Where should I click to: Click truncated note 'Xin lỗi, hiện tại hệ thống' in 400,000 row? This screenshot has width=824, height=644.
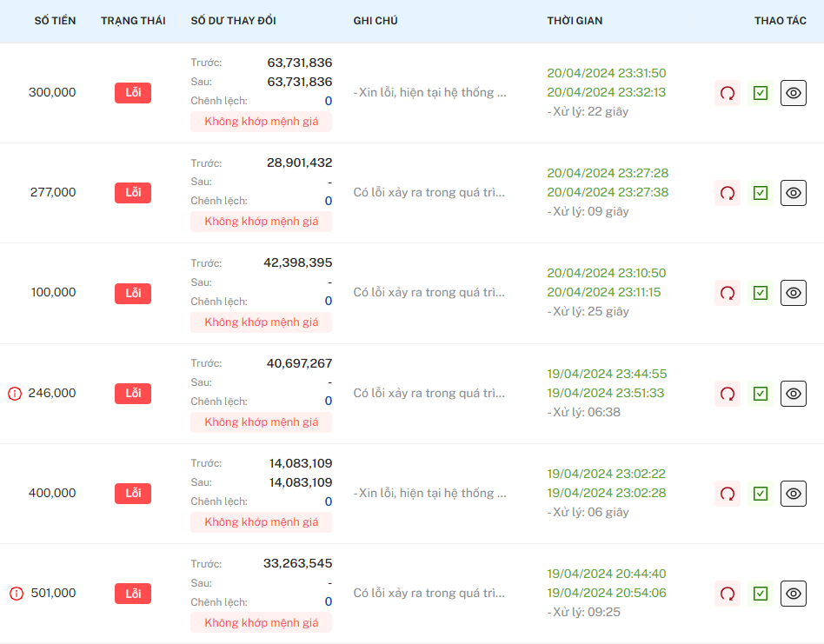point(429,494)
